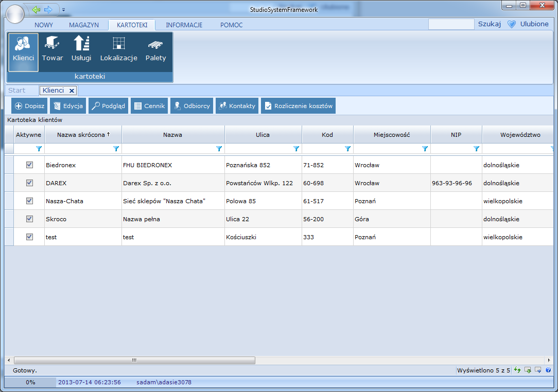Open the quick access toolbar dropdown arrow
Viewport: 558px width, 392px height.
63,10
